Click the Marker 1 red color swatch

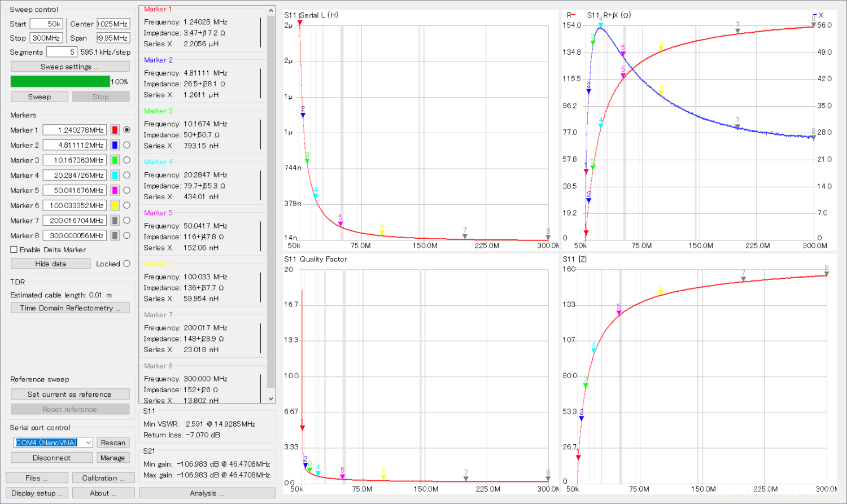115,130
